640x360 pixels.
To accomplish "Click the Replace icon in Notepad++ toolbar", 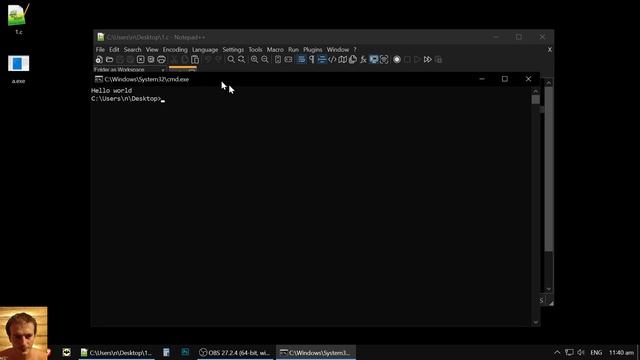I will (242, 60).
